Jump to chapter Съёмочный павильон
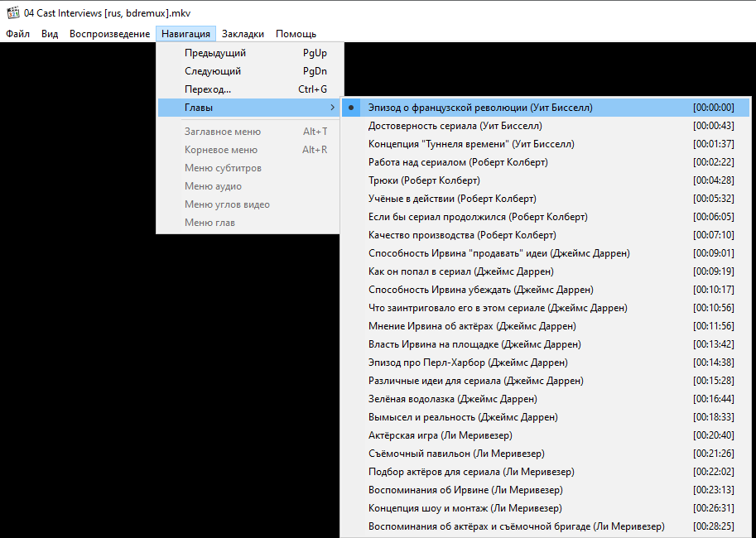756x538 pixels. coord(546,454)
